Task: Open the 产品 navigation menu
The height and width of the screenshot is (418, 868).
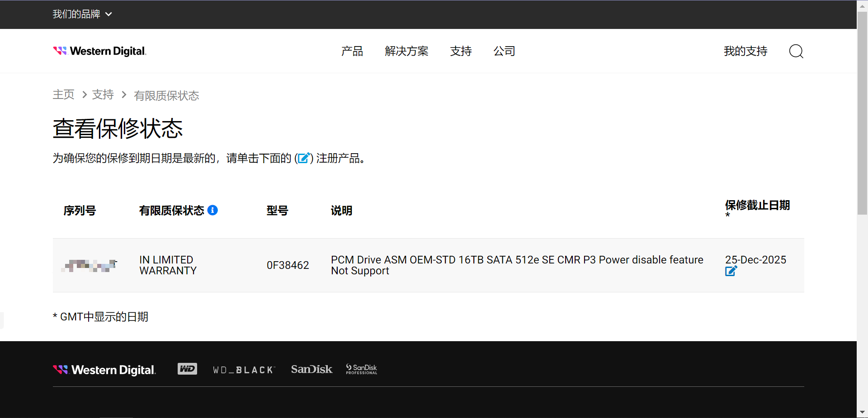Action: pos(352,51)
